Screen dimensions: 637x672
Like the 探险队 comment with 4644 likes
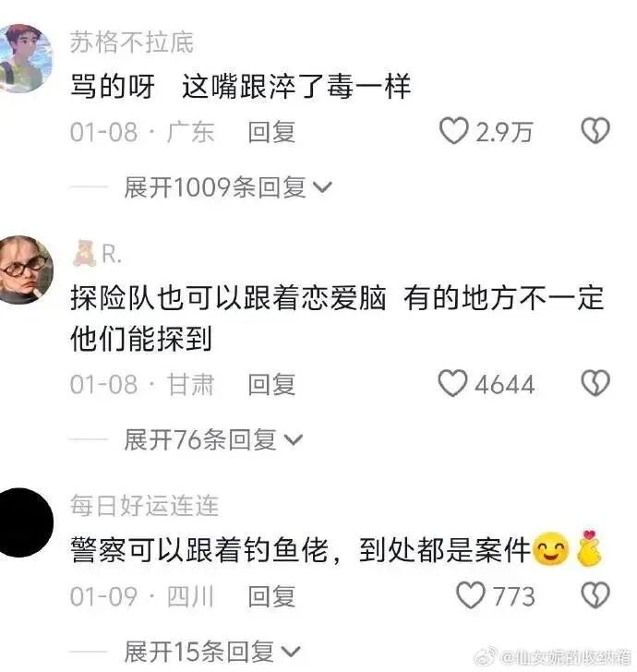(x=452, y=383)
